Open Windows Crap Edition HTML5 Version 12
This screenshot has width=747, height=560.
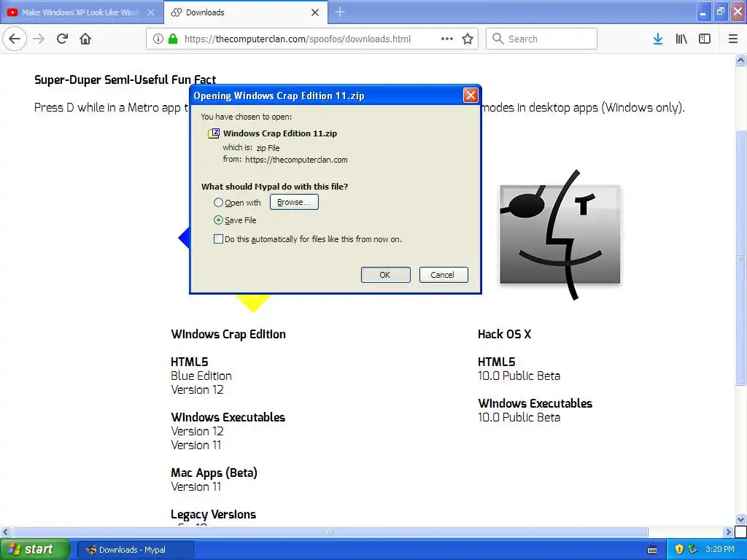pos(197,389)
